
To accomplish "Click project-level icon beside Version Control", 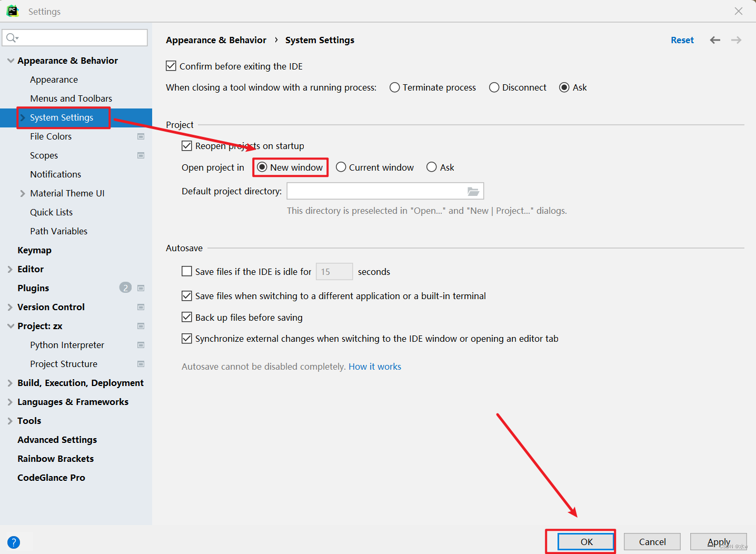I will [141, 307].
